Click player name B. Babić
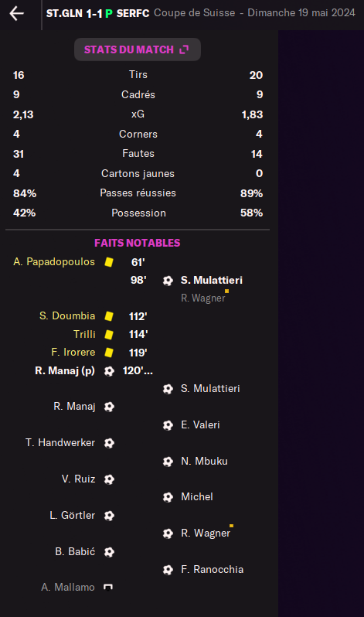Image resolution: width=364 pixels, height=617 pixels. click(x=75, y=552)
